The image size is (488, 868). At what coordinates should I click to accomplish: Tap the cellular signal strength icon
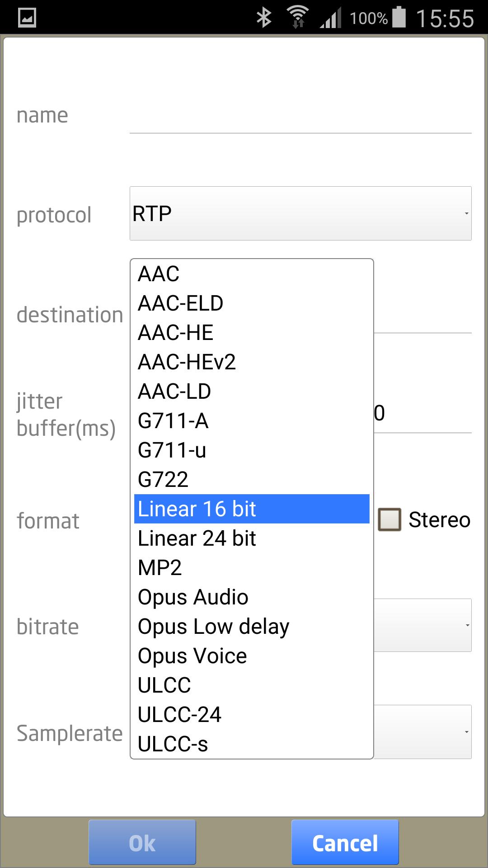(331, 19)
